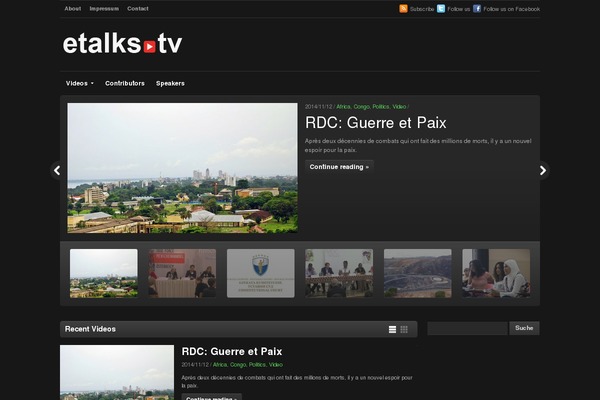
Task: Click the Subscribe link
Action: 422,9
